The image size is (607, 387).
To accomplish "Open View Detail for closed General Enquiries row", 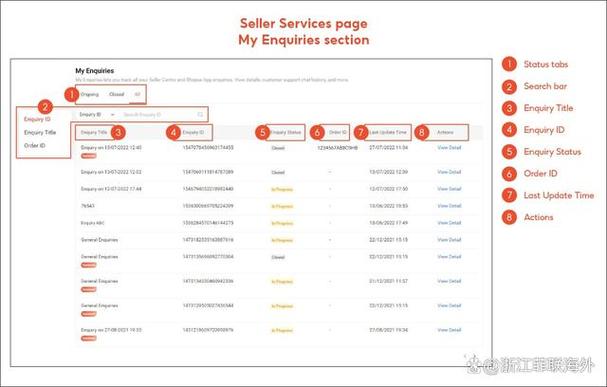I will 449,257.
